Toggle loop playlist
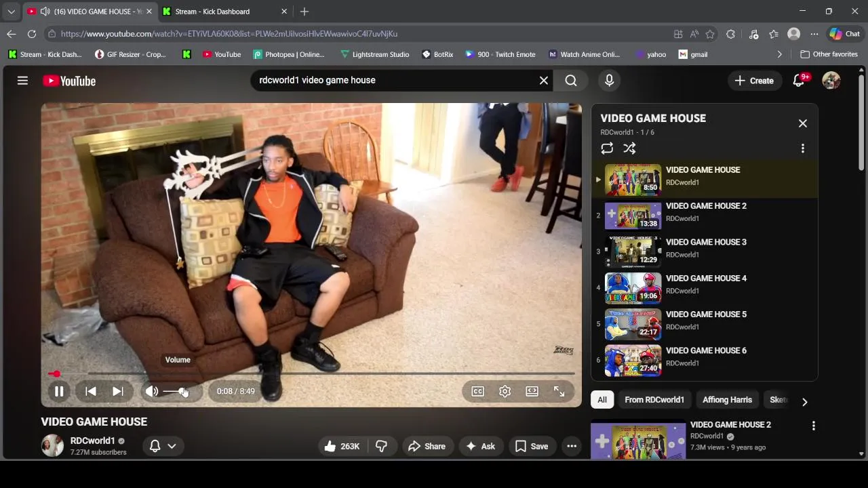 coord(607,148)
